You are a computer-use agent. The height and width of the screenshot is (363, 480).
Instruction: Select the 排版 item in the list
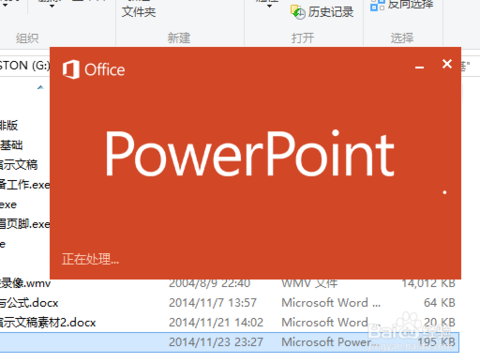pos(9,125)
